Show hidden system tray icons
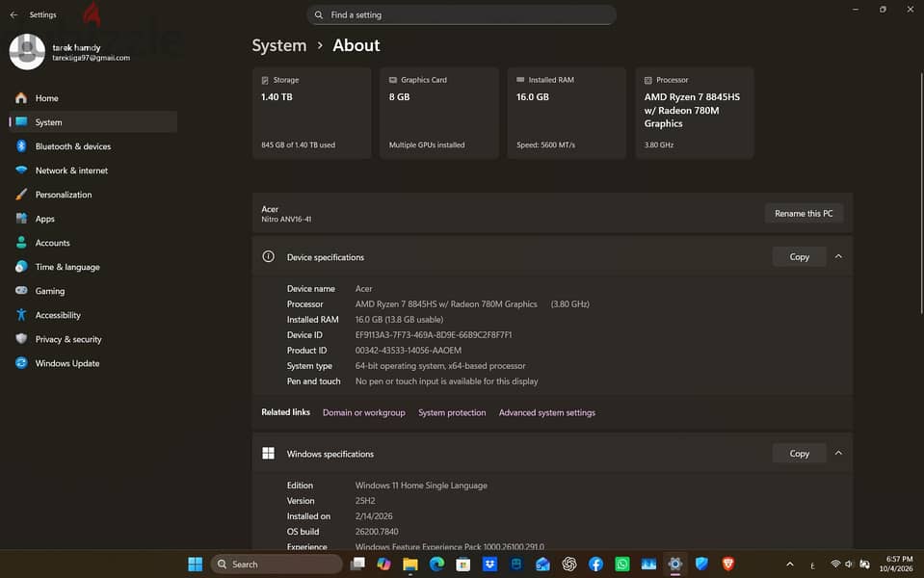 tap(790, 564)
